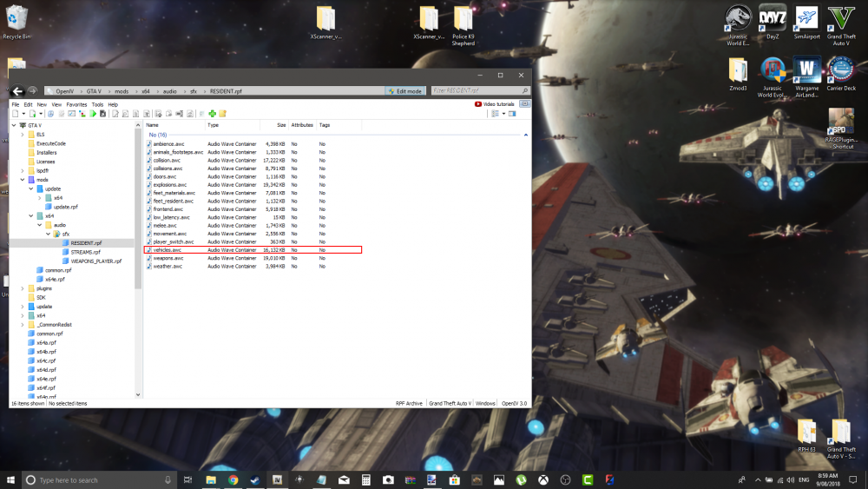Expand the lspdfr folder node

(23, 170)
